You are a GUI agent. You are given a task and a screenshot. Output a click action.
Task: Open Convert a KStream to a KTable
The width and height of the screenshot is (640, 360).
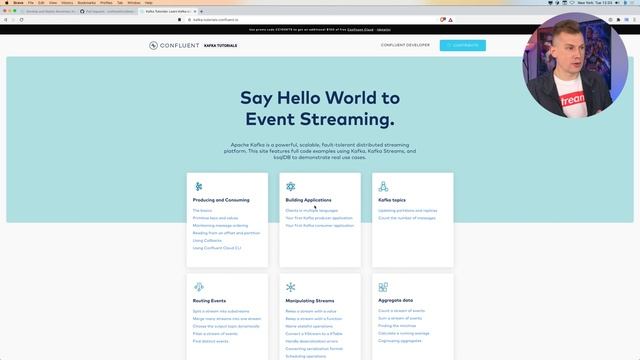click(x=314, y=334)
